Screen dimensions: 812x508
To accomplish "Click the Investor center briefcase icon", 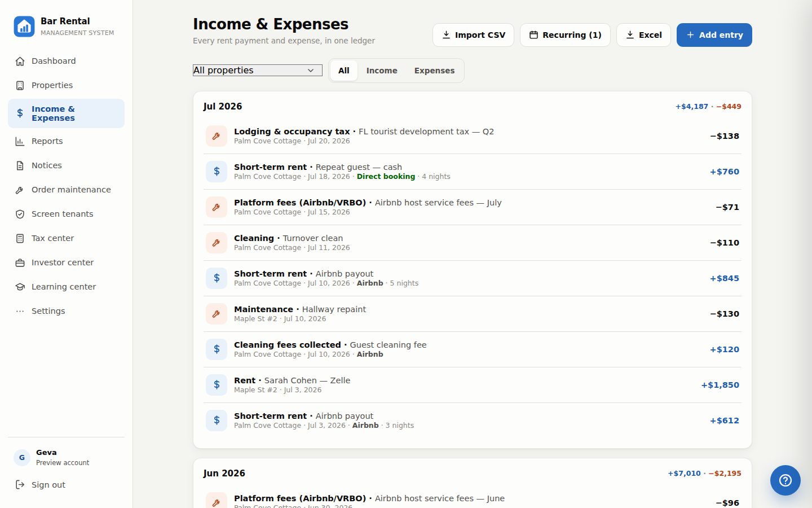I will click(20, 262).
